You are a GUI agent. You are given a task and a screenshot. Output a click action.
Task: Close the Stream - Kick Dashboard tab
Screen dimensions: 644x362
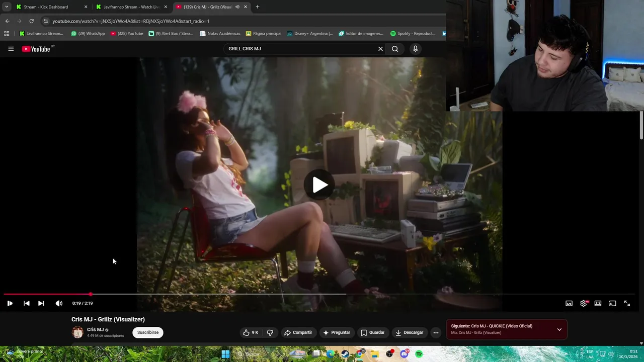pos(86,7)
